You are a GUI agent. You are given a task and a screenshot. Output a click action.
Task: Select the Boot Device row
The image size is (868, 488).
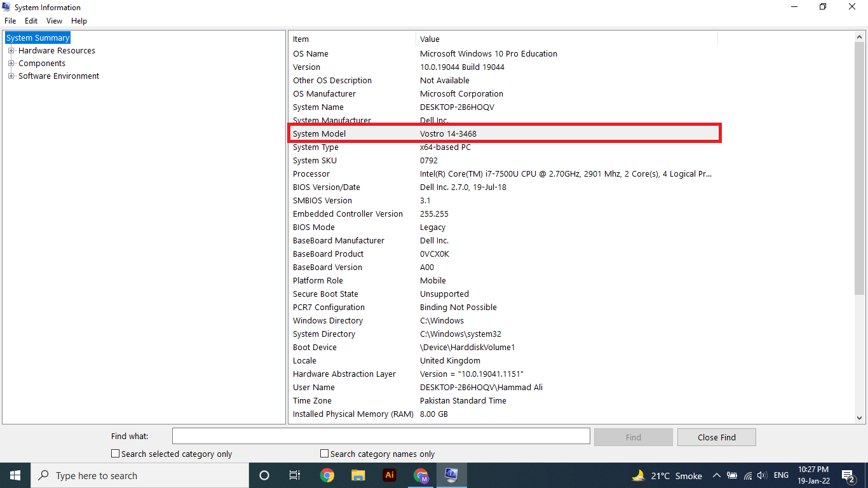(504, 348)
